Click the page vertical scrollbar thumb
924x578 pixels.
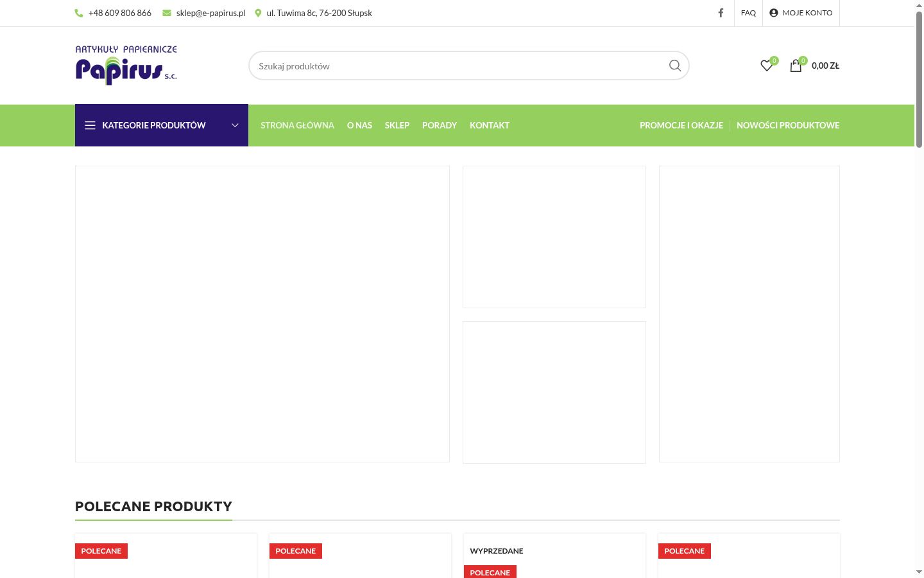pos(919,79)
